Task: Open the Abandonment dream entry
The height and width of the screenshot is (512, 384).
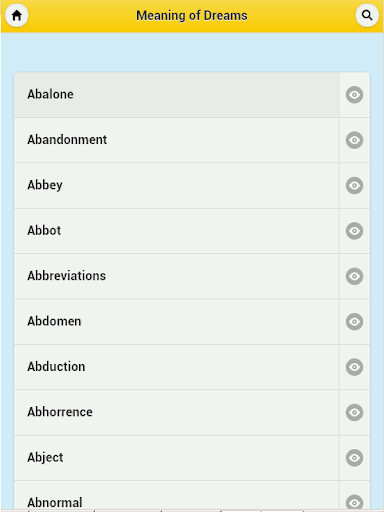Action: tap(176, 140)
